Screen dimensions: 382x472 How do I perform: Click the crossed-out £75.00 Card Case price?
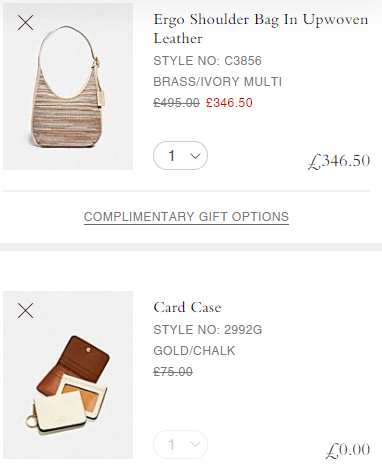coord(173,372)
